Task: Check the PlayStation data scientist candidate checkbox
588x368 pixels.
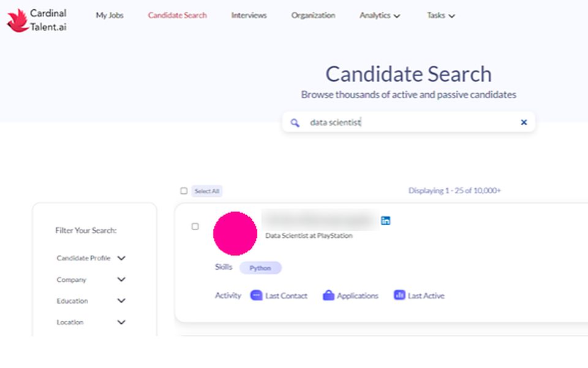Action: [195, 226]
